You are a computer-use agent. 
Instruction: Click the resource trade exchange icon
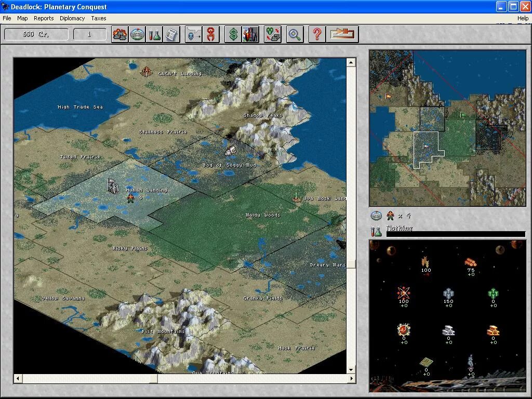pyautogui.click(x=272, y=34)
